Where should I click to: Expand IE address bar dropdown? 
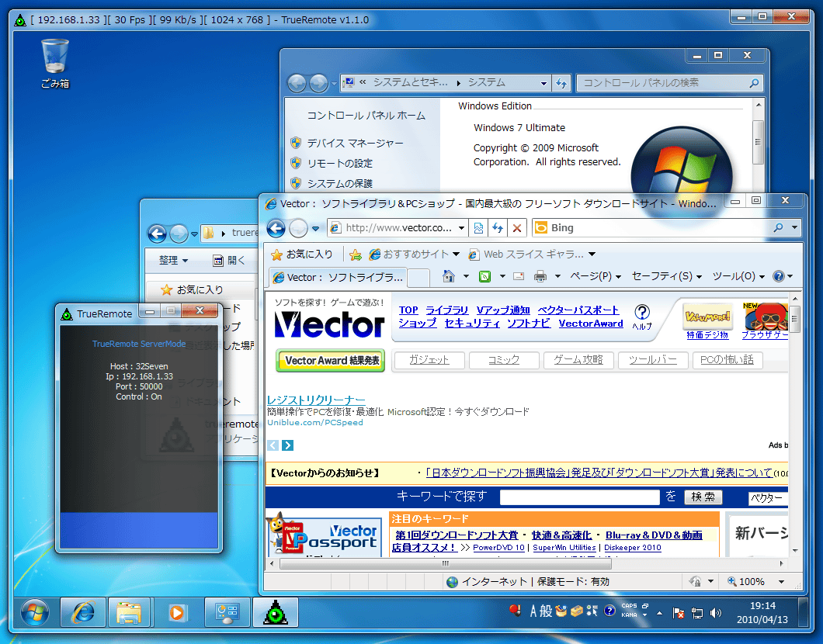coord(461,228)
